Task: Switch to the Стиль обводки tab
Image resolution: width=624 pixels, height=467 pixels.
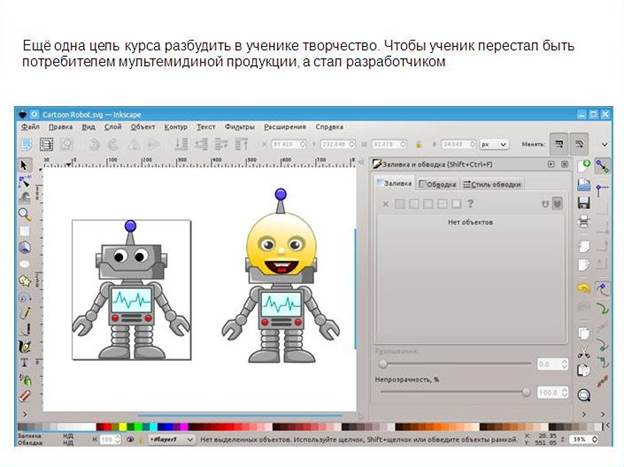Action: (x=492, y=184)
